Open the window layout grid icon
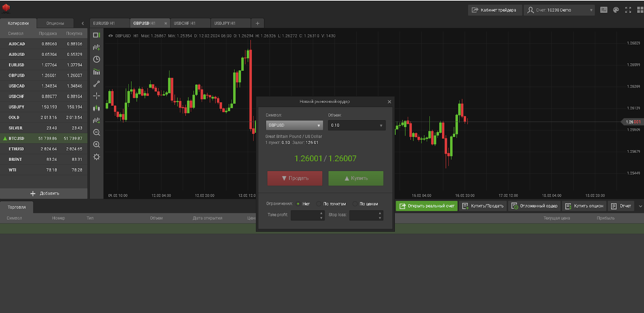 tap(640, 10)
